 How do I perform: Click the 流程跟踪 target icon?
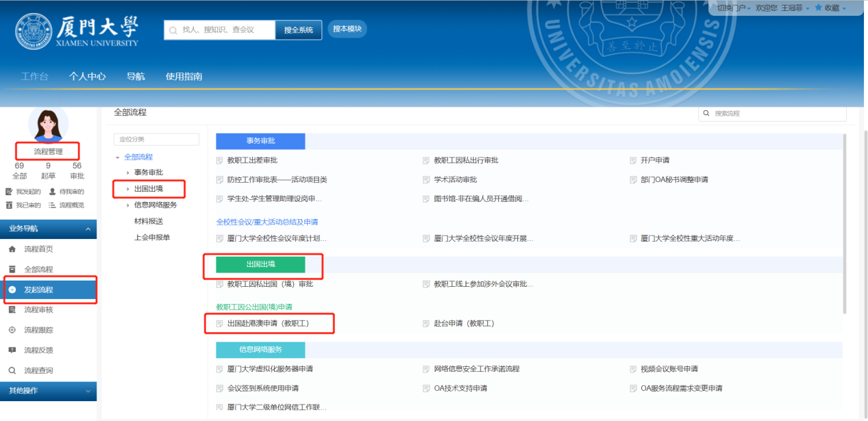point(12,330)
